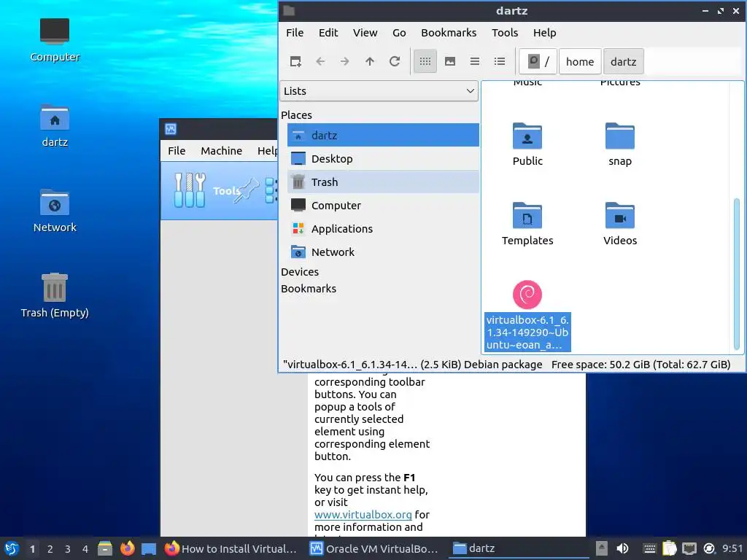Open Machine menu in VirtualBox window
Image resolution: width=747 pixels, height=560 pixels.
click(221, 151)
